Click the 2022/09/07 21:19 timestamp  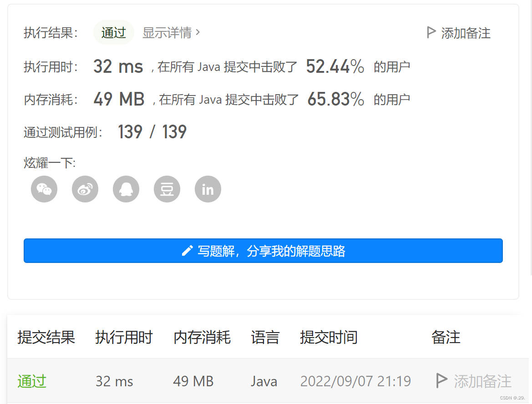click(355, 381)
